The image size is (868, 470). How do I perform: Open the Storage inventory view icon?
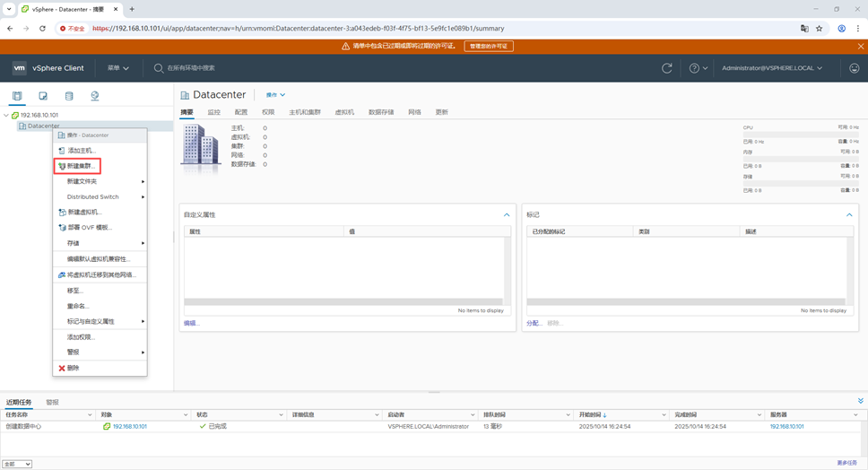(x=69, y=96)
